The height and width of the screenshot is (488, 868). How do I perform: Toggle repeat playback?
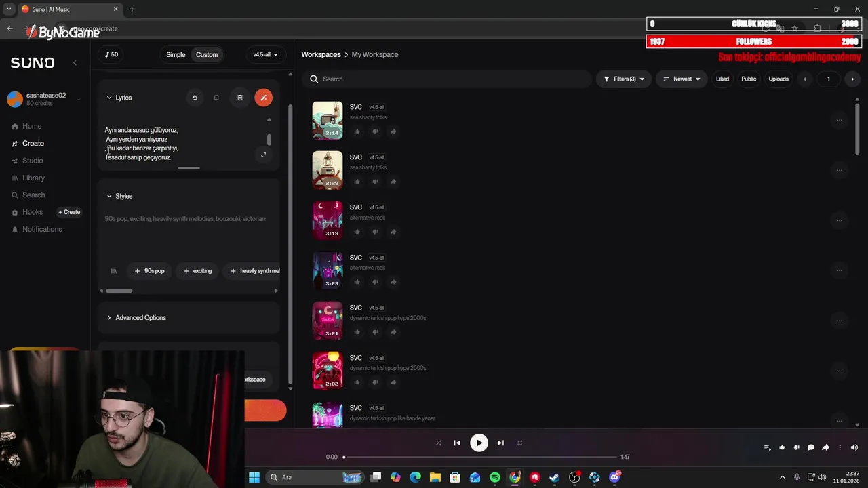coord(519,443)
